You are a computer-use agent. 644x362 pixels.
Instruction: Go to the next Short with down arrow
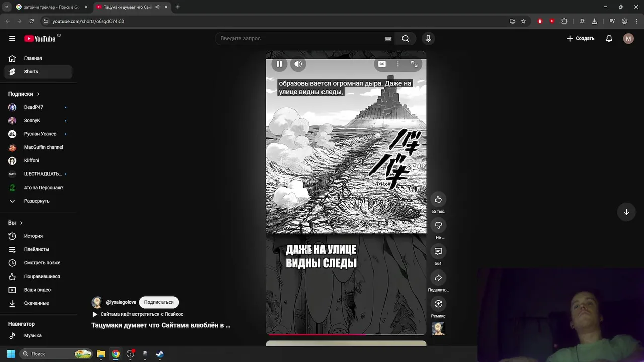626,212
